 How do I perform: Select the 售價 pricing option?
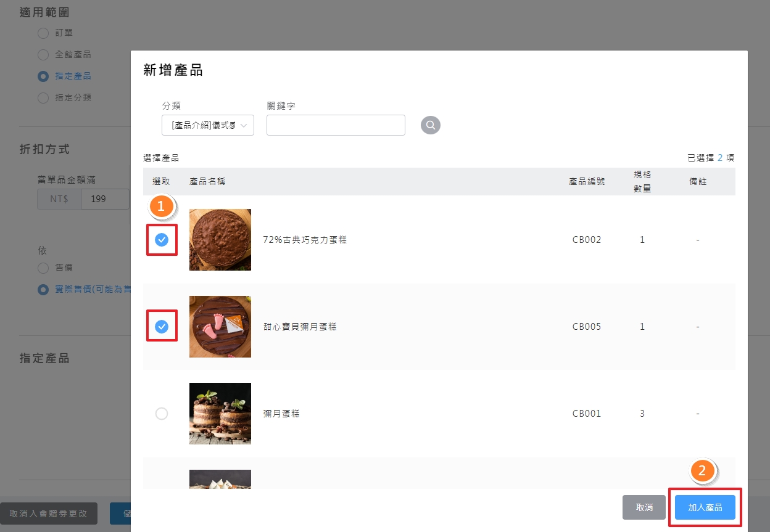point(43,267)
